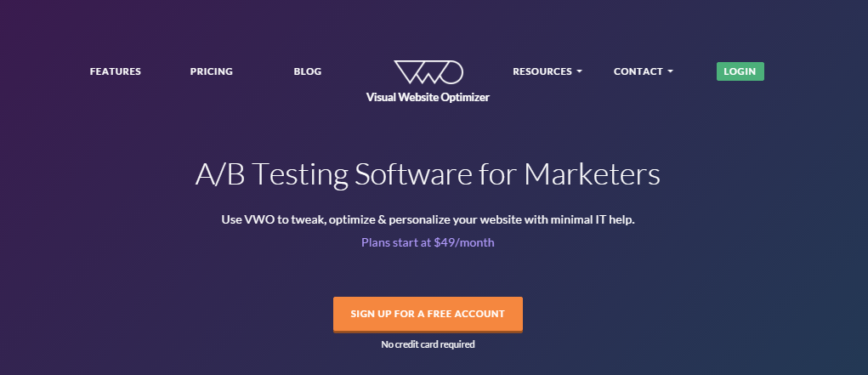The image size is (868, 375).
Task: Click SIGN UP FOR A FREE ACCOUNT
Action: 428,314
